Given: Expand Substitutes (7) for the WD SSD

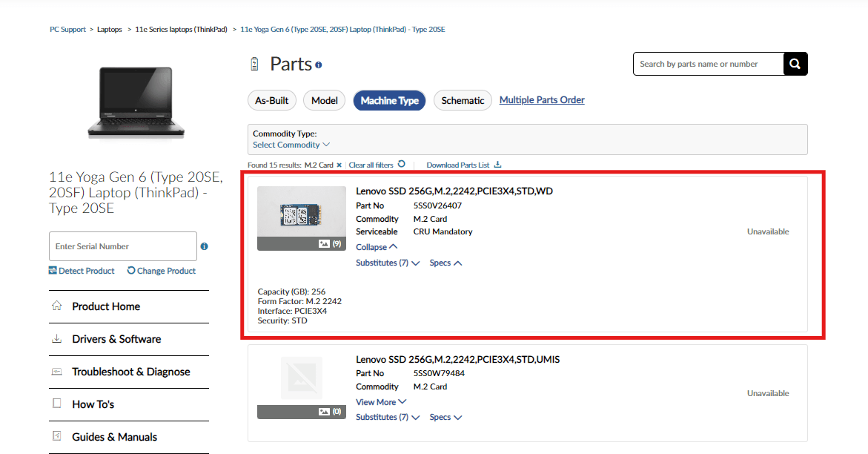Looking at the screenshot, I should click(387, 263).
